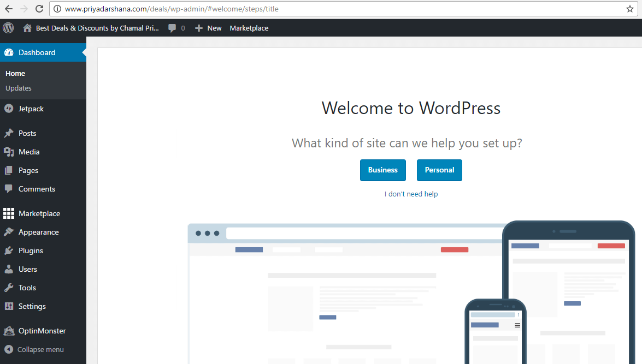Screen dimensions: 642x364
Task: Open the New menu in admin bar
Action: (x=214, y=28)
